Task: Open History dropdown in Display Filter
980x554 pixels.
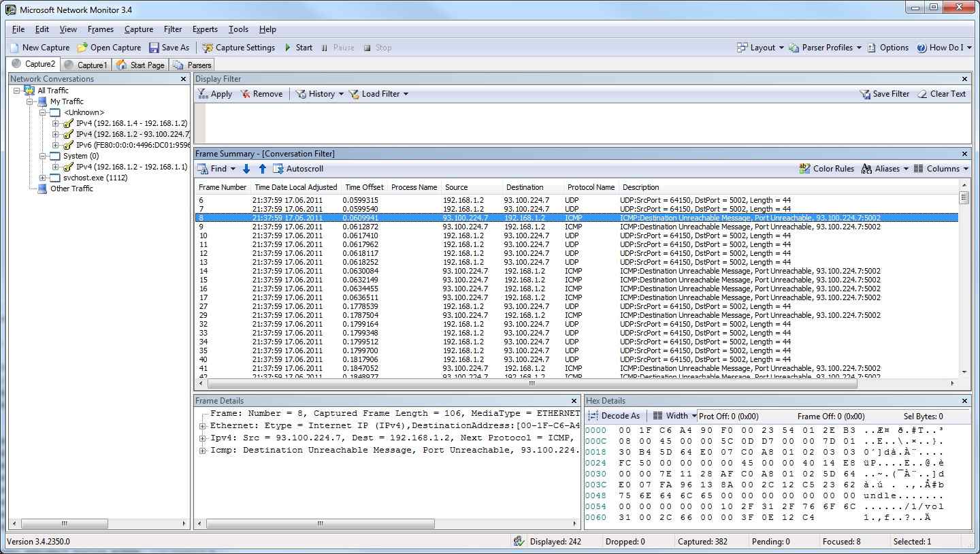Action: (x=320, y=94)
